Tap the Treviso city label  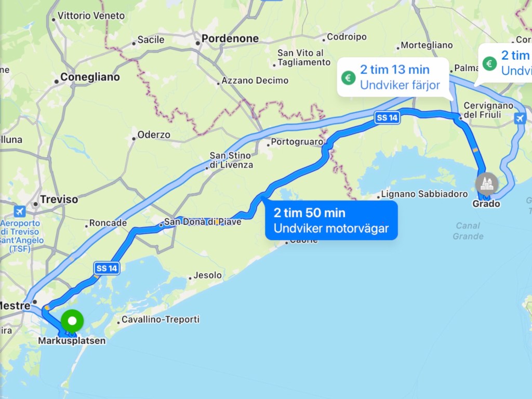tap(59, 199)
